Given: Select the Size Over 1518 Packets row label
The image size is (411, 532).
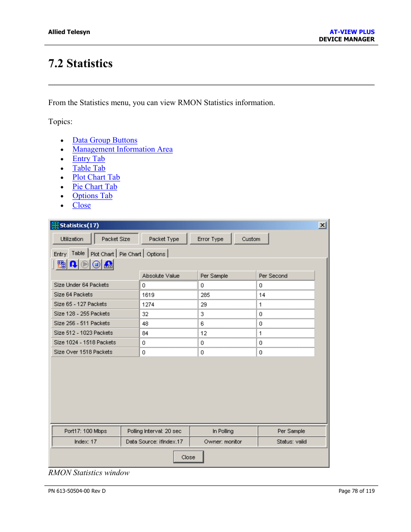Looking at the screenshot, I should (x=95, y=352).
